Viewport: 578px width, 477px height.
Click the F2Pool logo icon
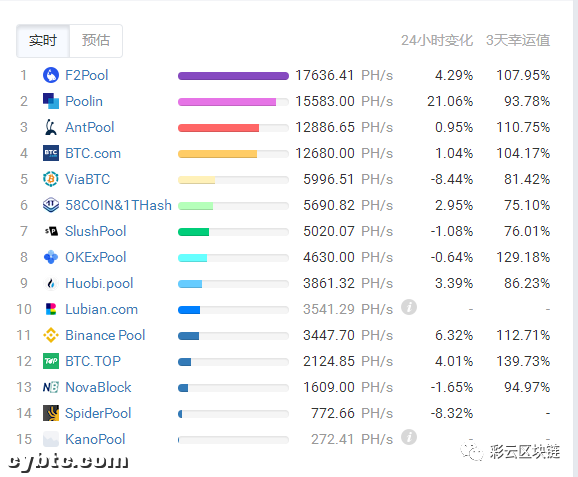tap(51, 75)
